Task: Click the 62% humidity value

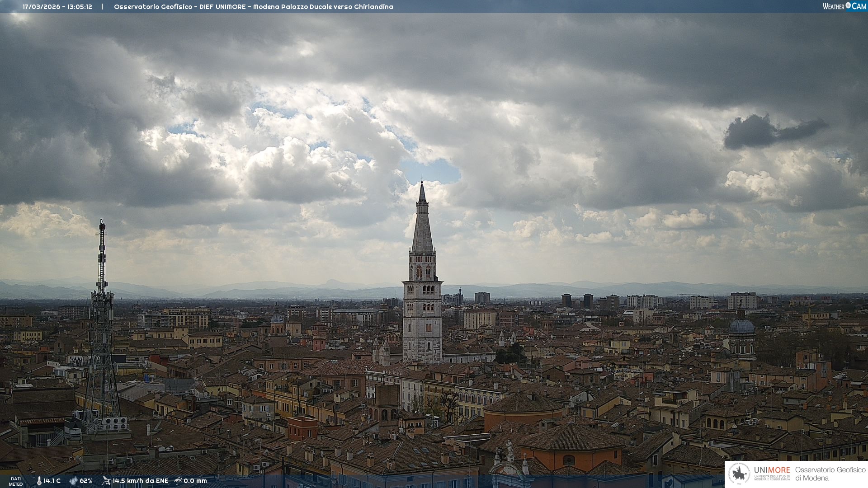Action: [x=86, y=481]
